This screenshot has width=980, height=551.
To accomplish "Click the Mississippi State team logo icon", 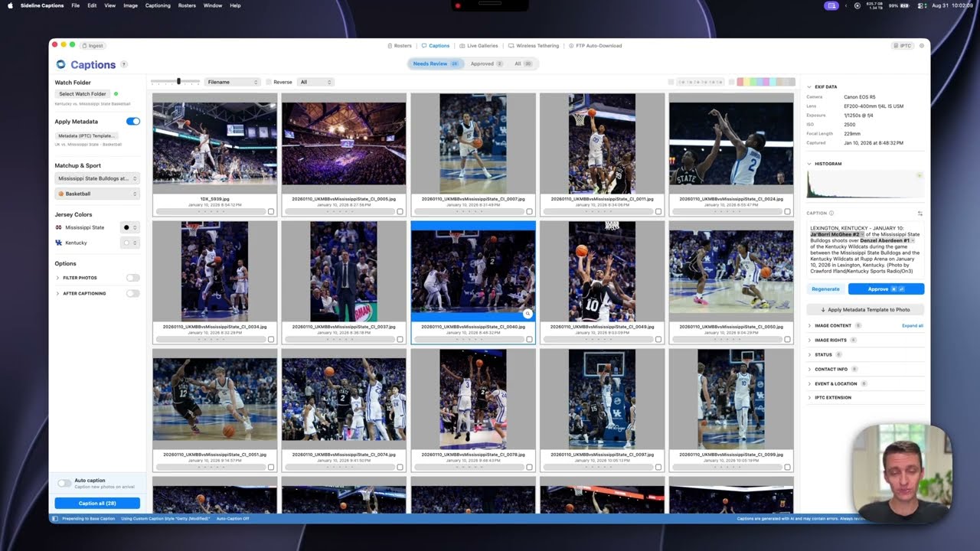I will click(58, 227).
